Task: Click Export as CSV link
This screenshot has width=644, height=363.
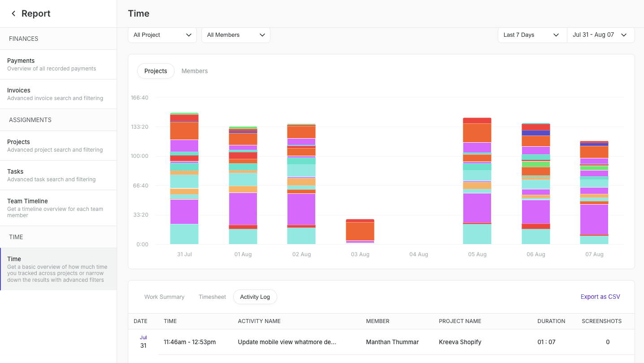Action: point(600,297)
